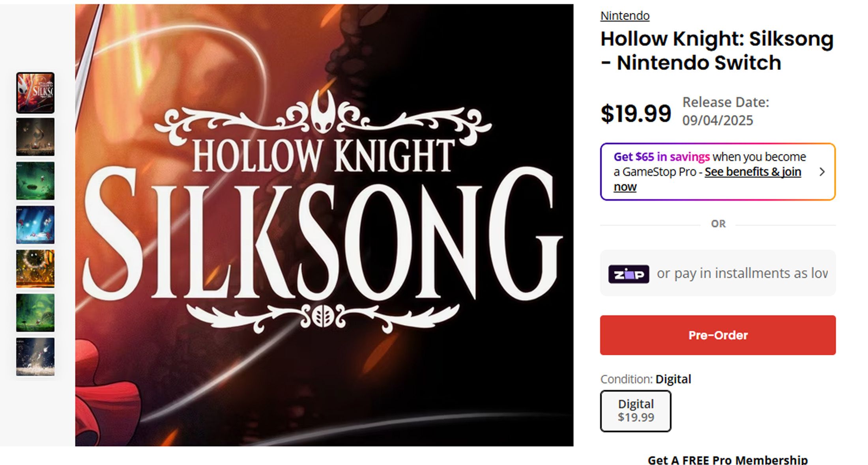
Task: Click the Release Date 09/04/2025 text
Action: click(x=726, y=111)
